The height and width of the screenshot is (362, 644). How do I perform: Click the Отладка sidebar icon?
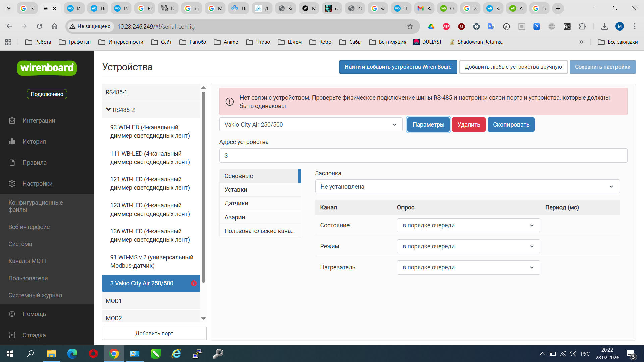pos(12,335)
